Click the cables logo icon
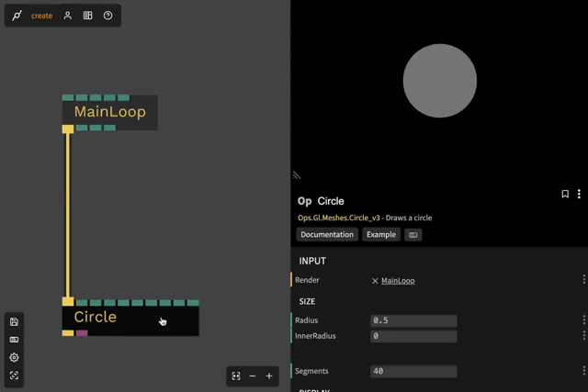This screenshot has width=588, height=392. [17, 16]
